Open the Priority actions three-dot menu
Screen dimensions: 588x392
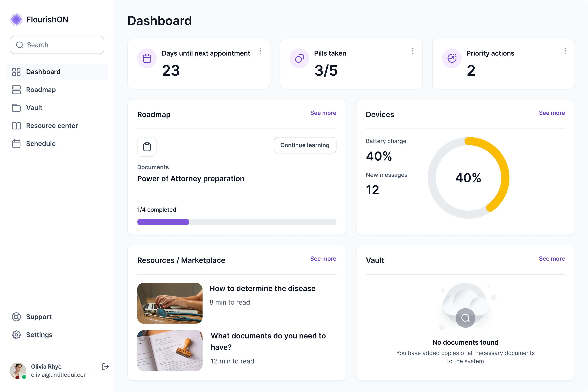pyautogui.click(x=565, y=51)
